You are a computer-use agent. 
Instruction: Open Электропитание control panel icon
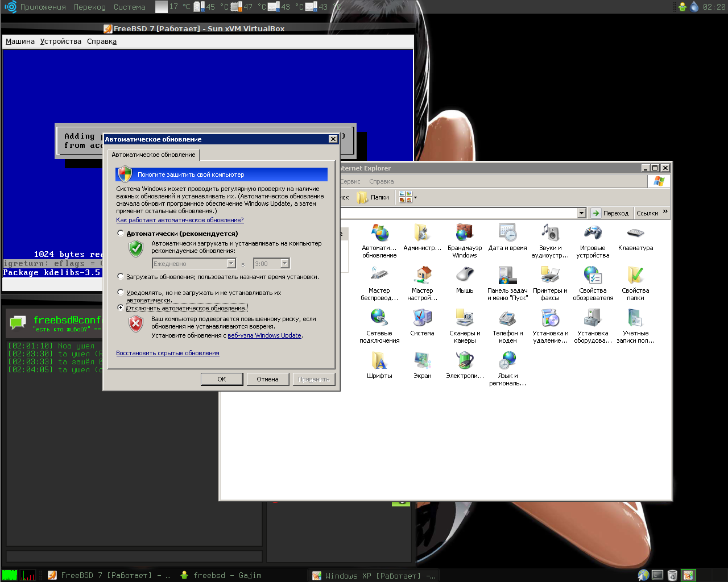(x=465, y=365)
